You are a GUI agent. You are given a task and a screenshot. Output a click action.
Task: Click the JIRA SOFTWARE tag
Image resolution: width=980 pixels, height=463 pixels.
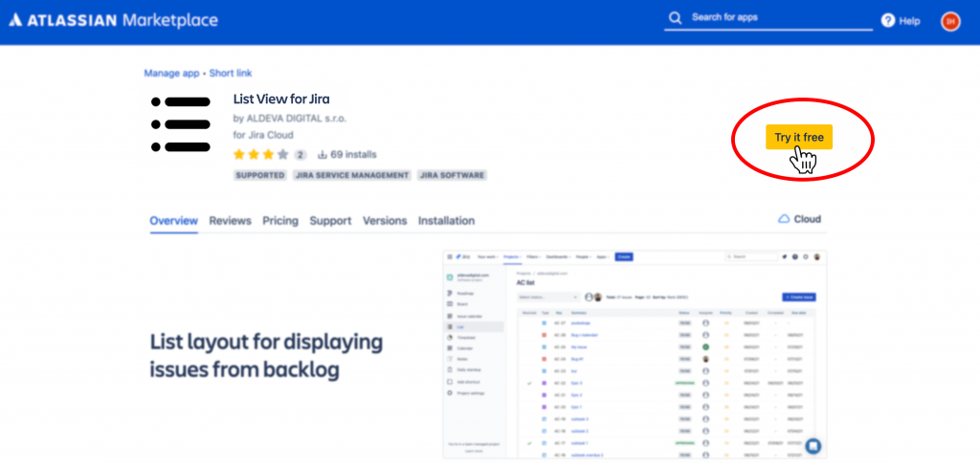coord(452,176)
